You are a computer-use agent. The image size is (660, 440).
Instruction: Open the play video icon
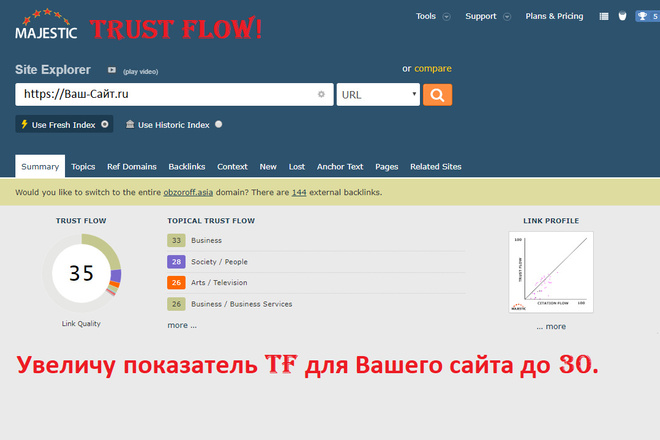[112, 70]
